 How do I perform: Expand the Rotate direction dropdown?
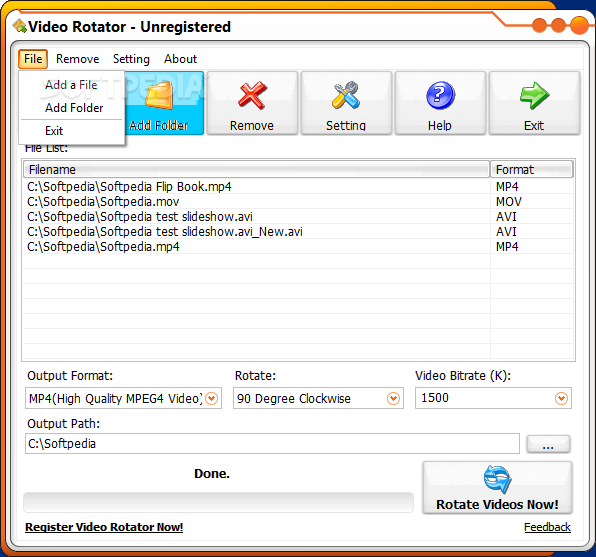click(x=393, y=398)
